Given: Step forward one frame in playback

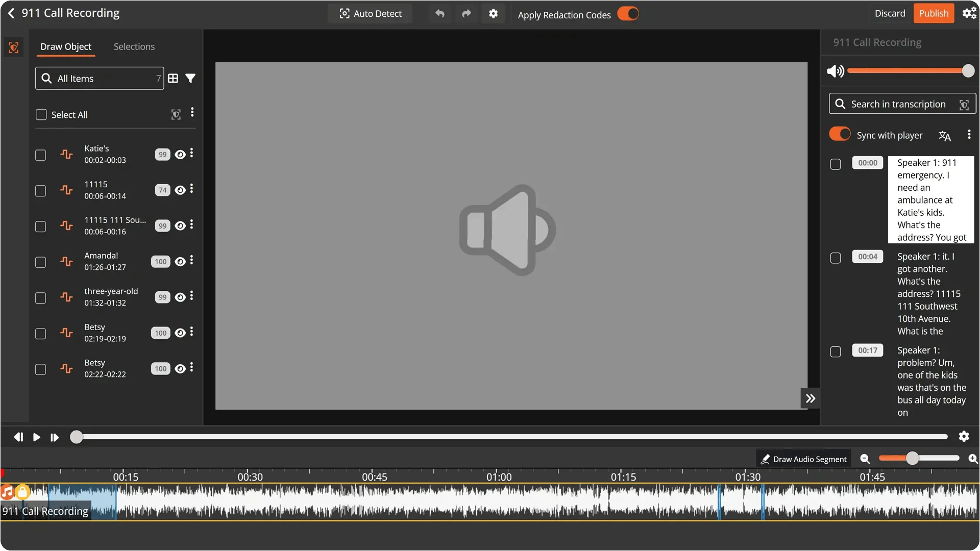Looking at the screenshot, I should pyautogui.click(x=54, y=437).
